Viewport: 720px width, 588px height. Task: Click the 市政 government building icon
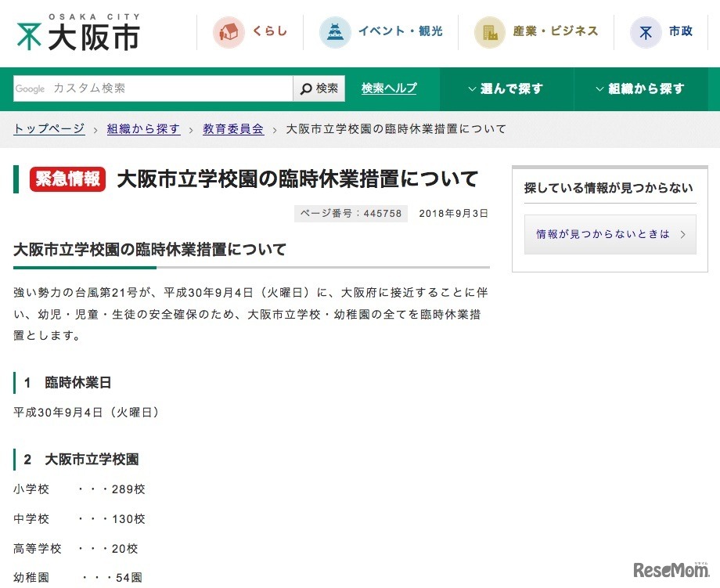click(646, 31)
